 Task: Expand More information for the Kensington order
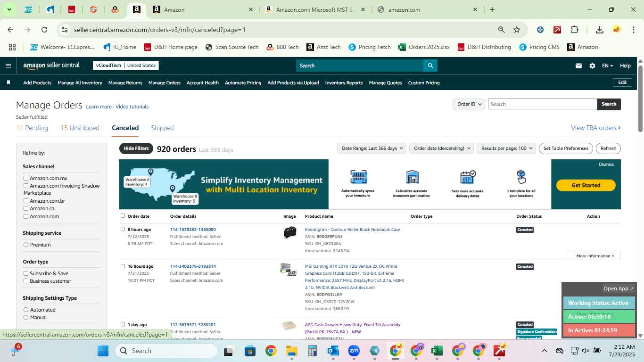(593, 256)
